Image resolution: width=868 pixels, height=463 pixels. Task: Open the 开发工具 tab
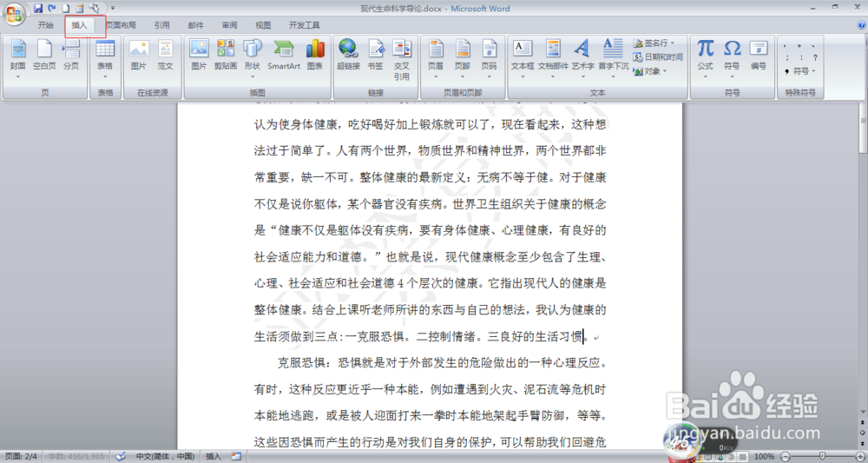pyautogui.click(x=304, y=25)
